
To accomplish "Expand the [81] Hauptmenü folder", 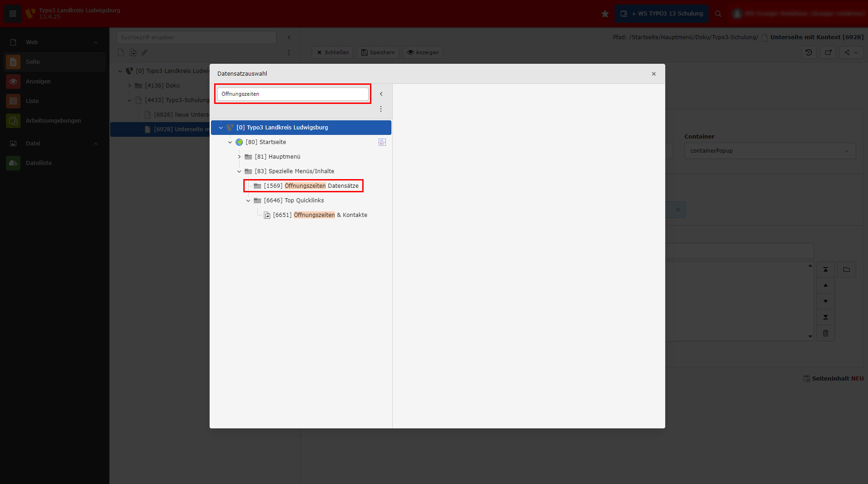I will pyautogui.click(x=239, y=157).
